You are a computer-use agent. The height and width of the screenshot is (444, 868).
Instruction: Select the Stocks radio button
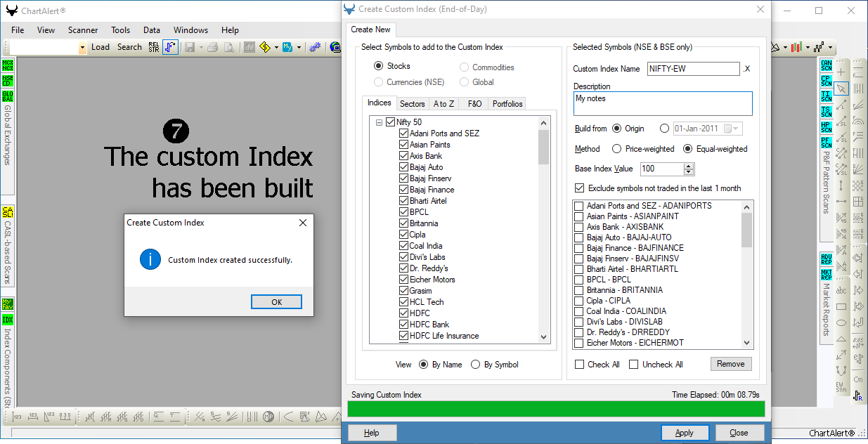pos(379,66)
